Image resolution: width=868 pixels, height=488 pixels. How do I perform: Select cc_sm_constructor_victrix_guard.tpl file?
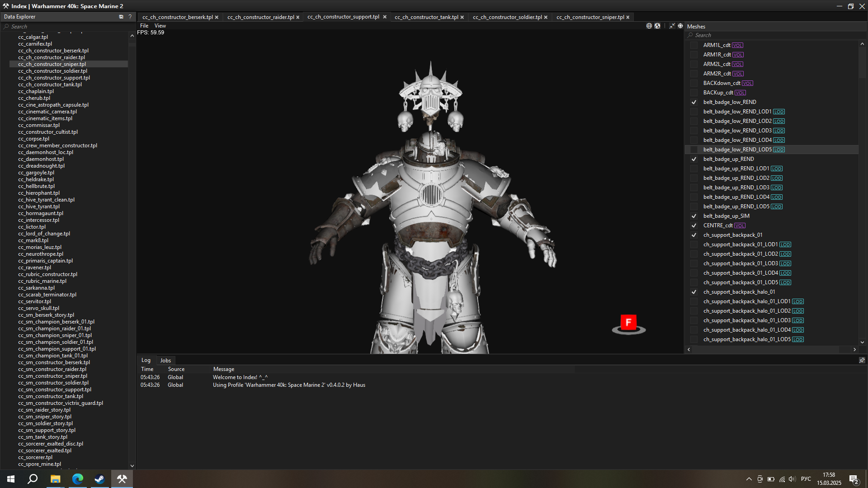coord(61,403)
